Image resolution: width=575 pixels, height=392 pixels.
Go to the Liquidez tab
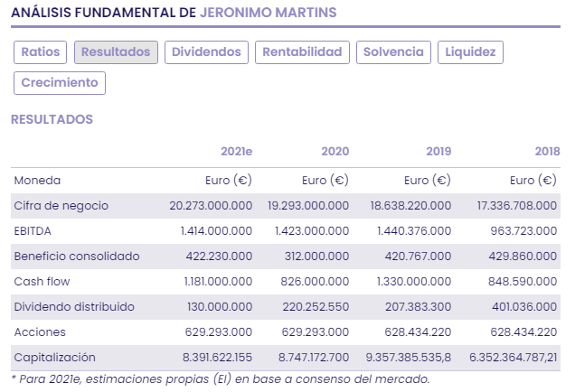coord(470,52)
